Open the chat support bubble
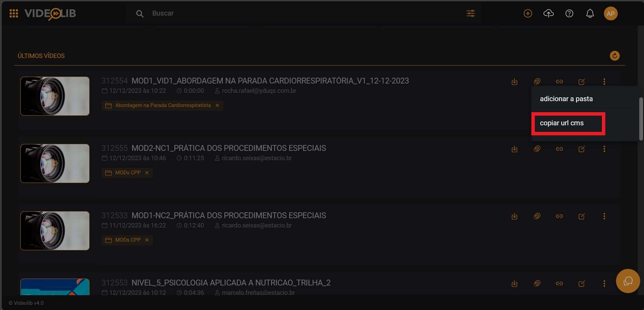This screenshot has height=310, width=644. [x=628, y=281]
